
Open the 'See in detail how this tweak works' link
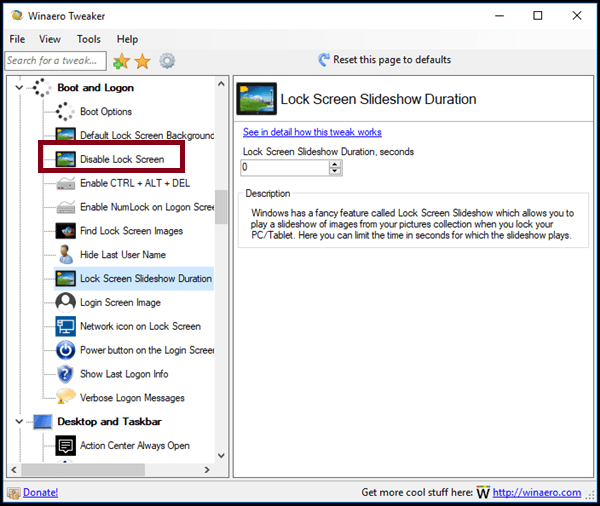312,132
